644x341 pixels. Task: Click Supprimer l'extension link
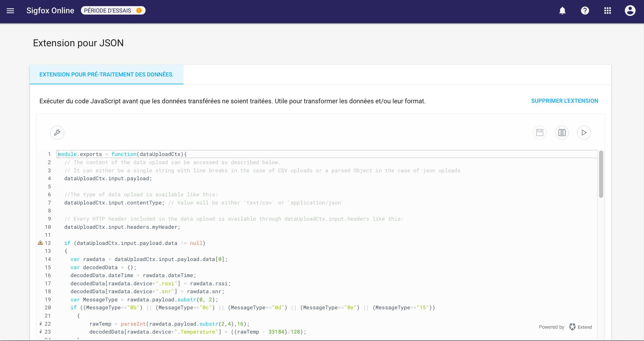point(565,101)
